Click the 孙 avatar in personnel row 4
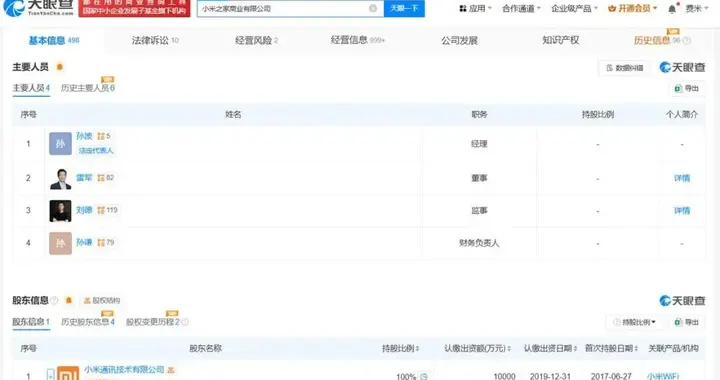The width and height of the screenshot is (720, 380). pos(61,243)
